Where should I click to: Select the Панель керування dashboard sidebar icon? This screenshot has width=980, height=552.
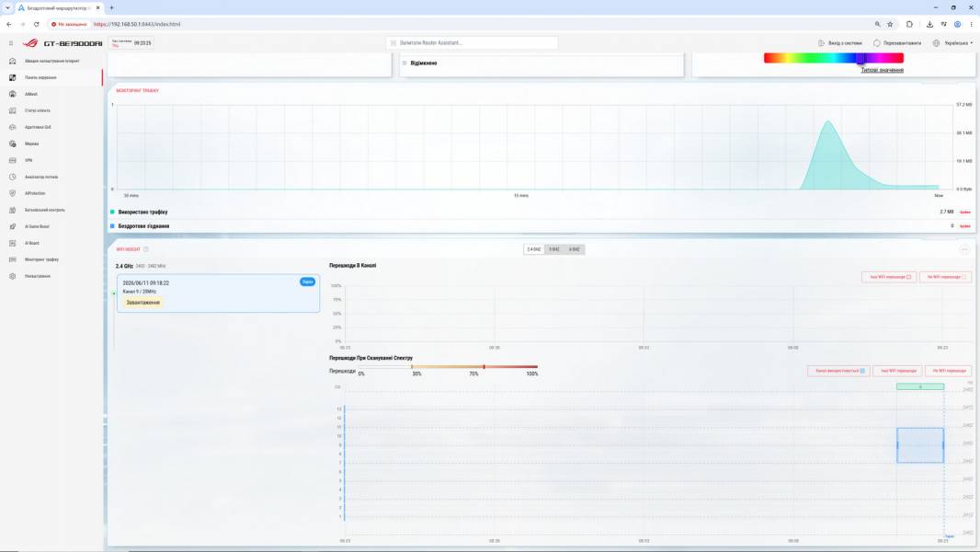pyautogui.click(x=13, y=77)
